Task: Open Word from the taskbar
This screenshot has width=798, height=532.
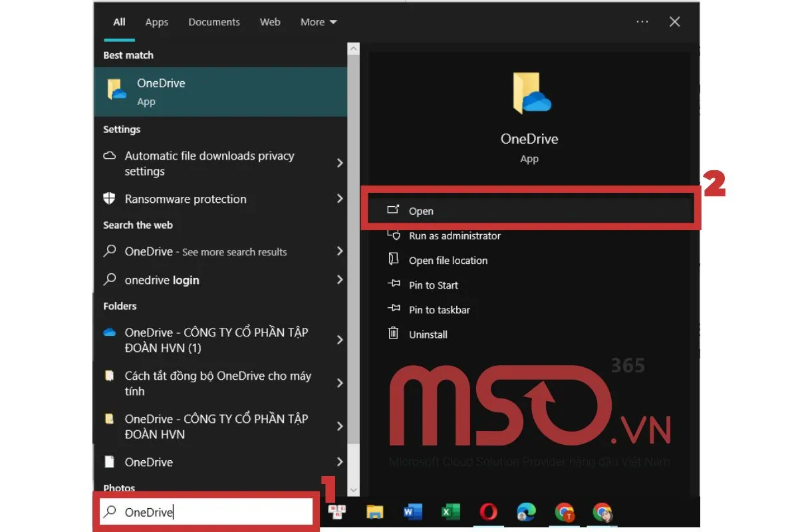Action: click(413, 511)
